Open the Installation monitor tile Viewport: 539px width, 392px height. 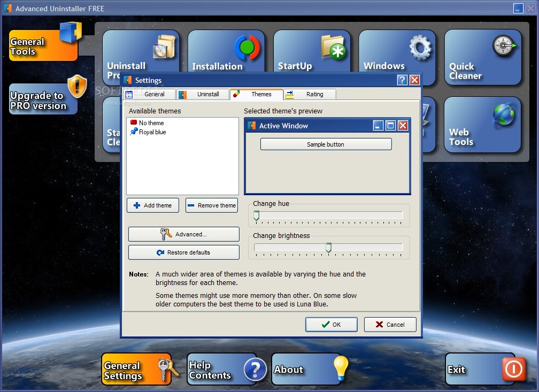[226, 51]
